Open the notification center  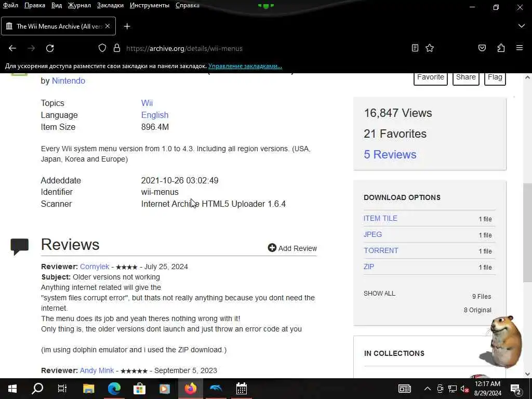click(516, 389)
